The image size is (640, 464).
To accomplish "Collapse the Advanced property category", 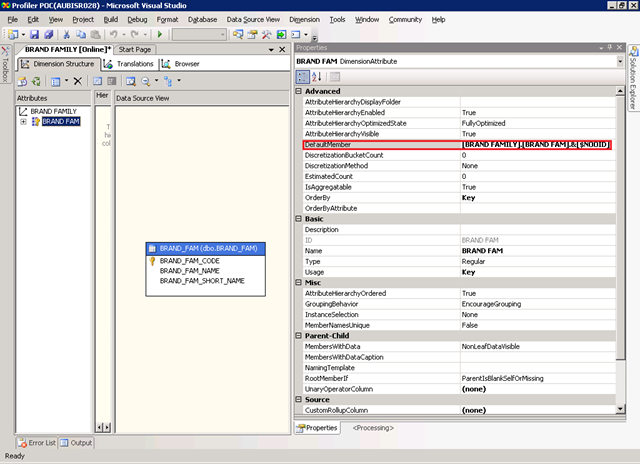I will (298, 91).
